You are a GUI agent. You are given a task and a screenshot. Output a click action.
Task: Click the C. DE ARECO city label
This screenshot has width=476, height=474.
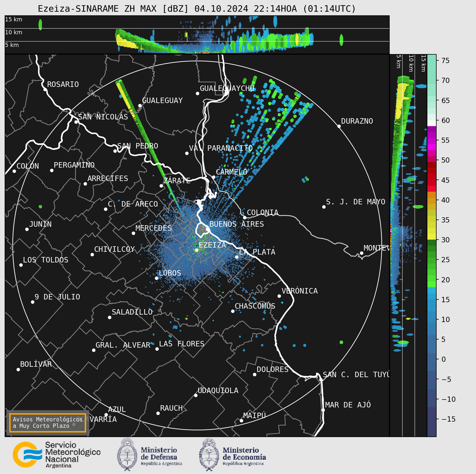pyautogui.click(x=133, y=204)
